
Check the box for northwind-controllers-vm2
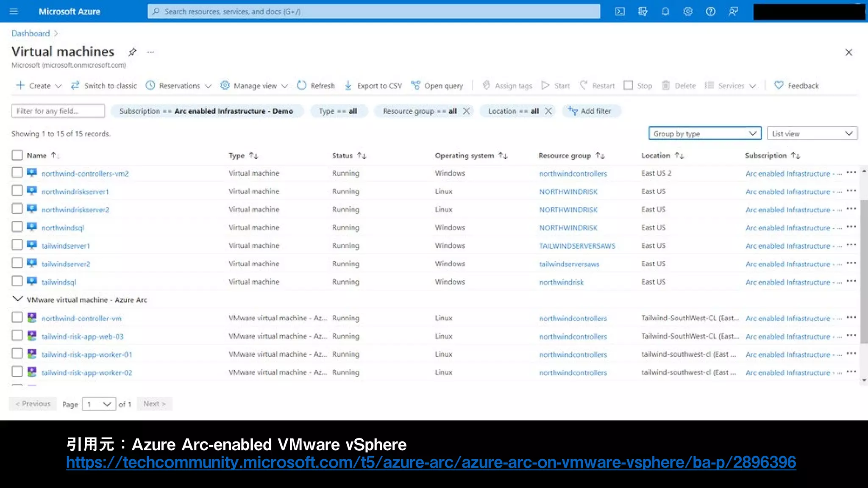click(x=17, y=172)
